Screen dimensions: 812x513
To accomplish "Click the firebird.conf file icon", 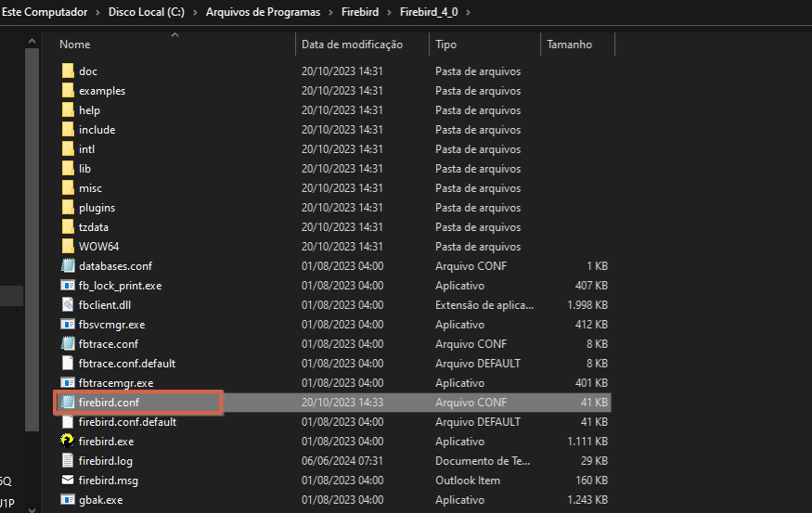I will click(x=68, y=403).
